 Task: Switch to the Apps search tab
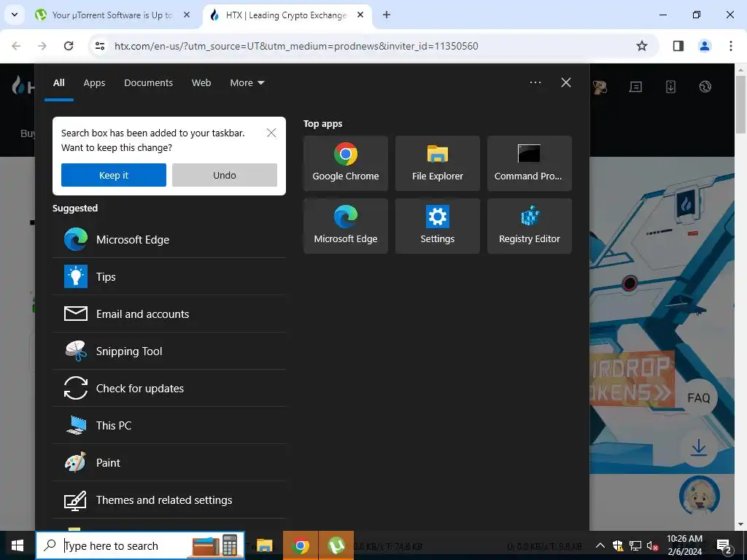(94, 83)
